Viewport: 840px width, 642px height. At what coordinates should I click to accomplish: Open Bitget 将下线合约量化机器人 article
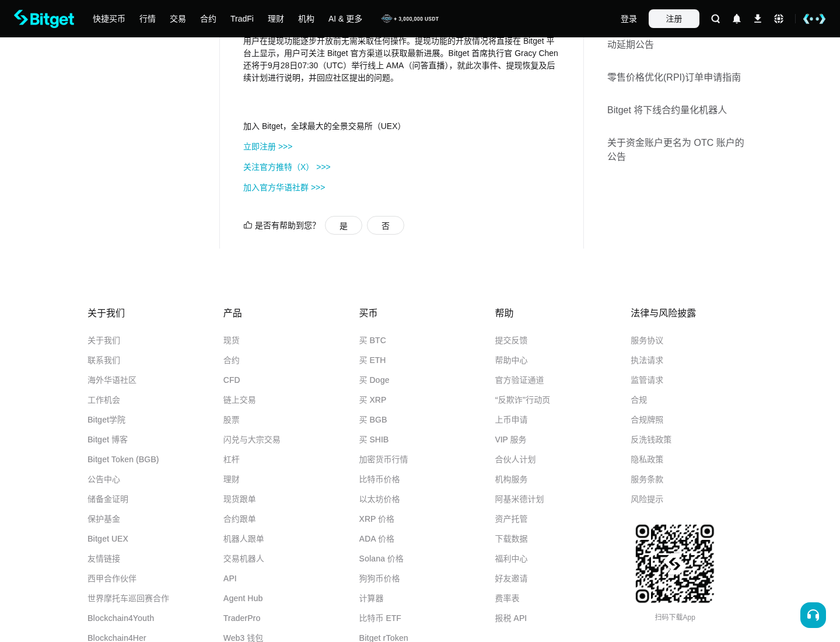(667, 110)
